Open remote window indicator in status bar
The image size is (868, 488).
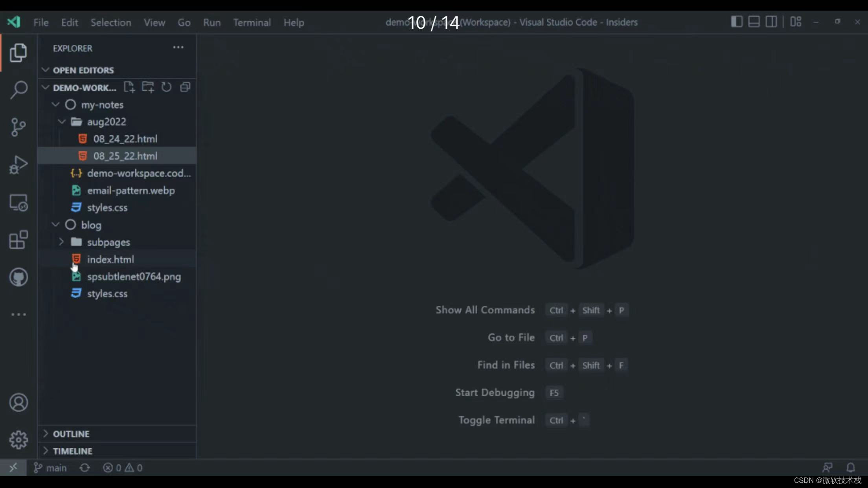[x=13, y=468]
